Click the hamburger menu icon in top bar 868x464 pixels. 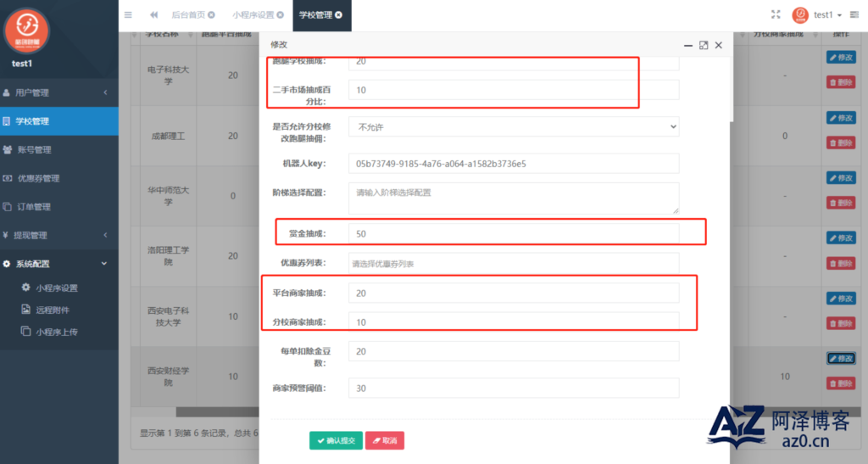coord(128,14)
